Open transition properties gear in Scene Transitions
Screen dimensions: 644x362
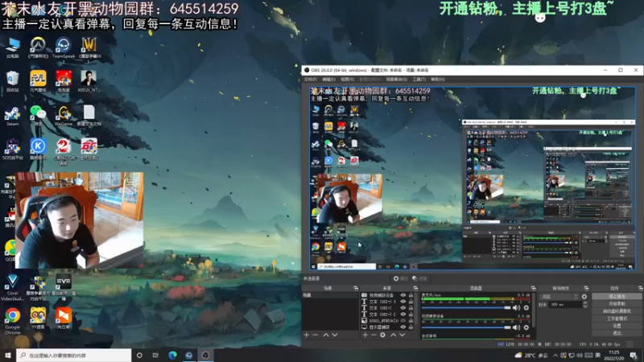coord(584,296)
